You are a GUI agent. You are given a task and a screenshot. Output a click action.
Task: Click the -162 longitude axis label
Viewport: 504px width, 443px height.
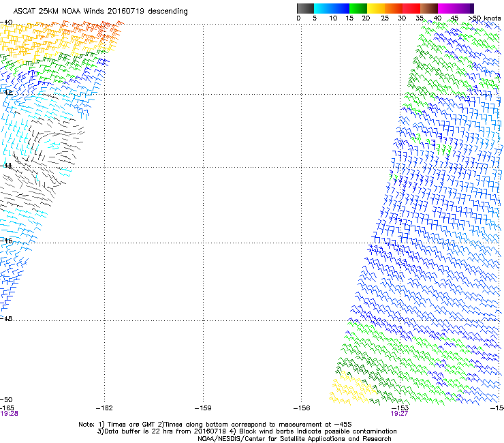(x=104, y=408)
